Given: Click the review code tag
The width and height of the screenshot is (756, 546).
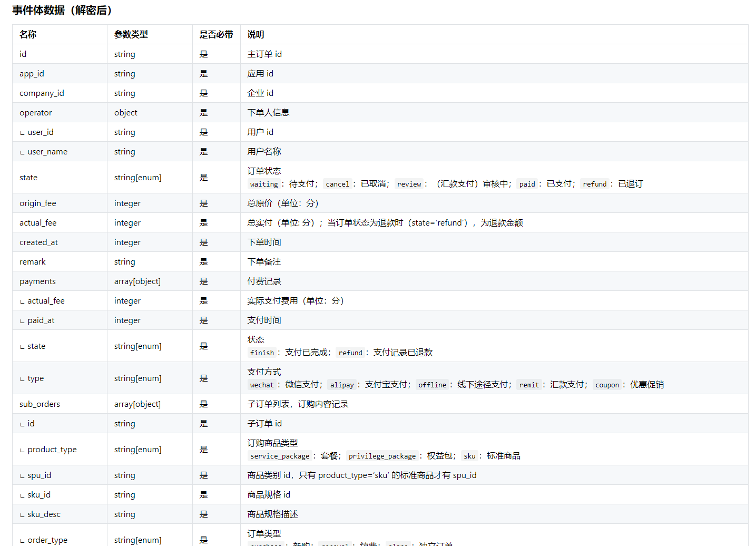Looking at the screenshot, I should pyautogui.click(x=409, y=184).
